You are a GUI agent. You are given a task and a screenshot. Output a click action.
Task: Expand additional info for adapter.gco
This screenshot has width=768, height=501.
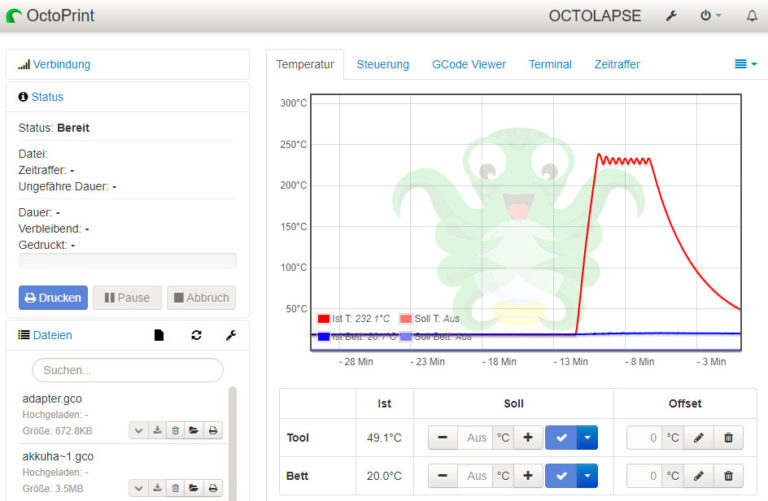[x=139, y=430]
